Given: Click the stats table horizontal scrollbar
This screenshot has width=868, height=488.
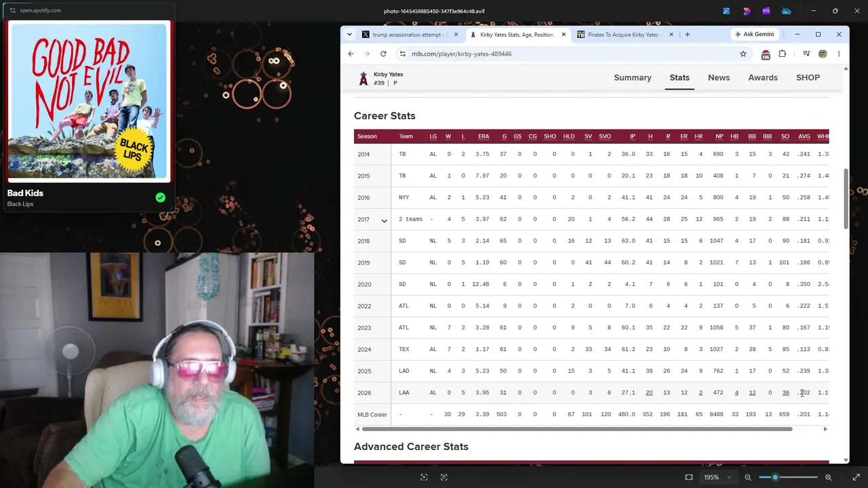Looking at the screenshot, I should coord(577,429).
